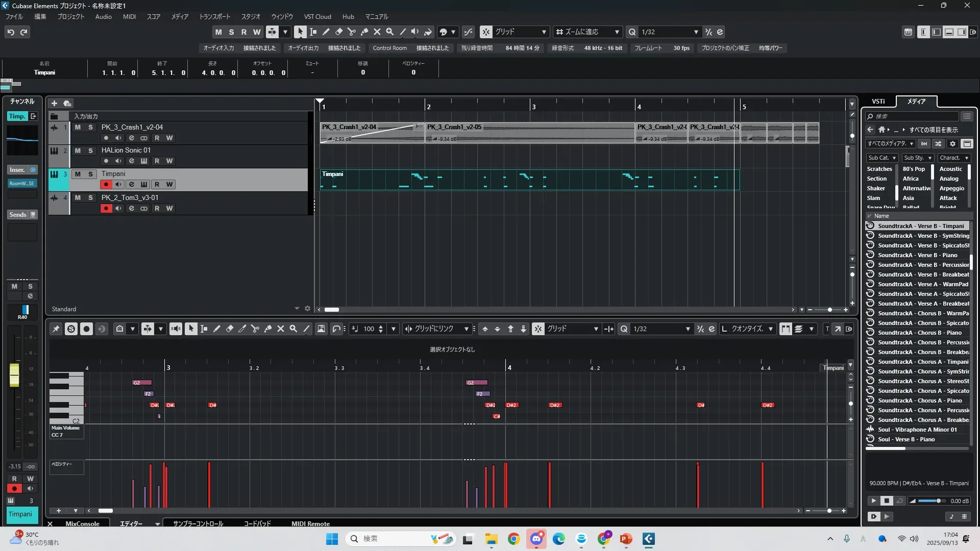Screen dimensions: 980x551
Task: Switch to the VSTi tab
Action: [x=878, y=101]
